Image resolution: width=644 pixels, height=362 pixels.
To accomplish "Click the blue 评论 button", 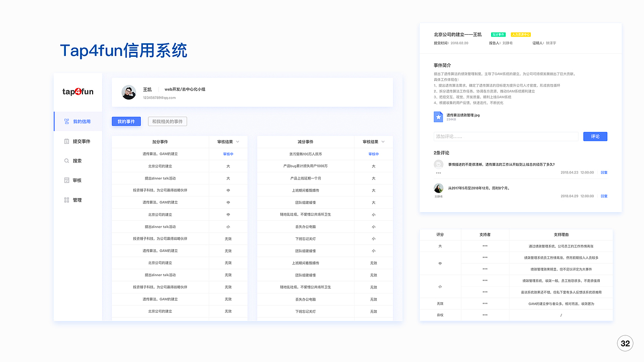I will (x=595, y=136).
